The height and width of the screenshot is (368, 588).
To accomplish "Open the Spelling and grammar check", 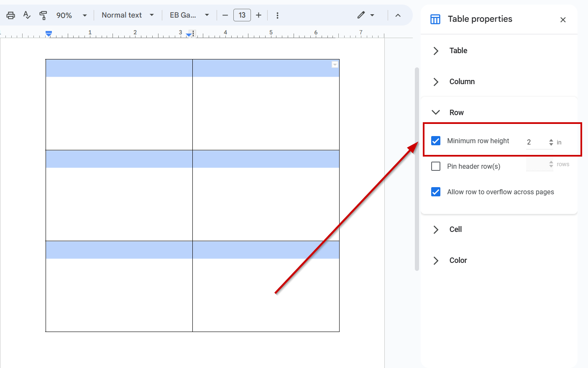I will [x=26, y=15].
